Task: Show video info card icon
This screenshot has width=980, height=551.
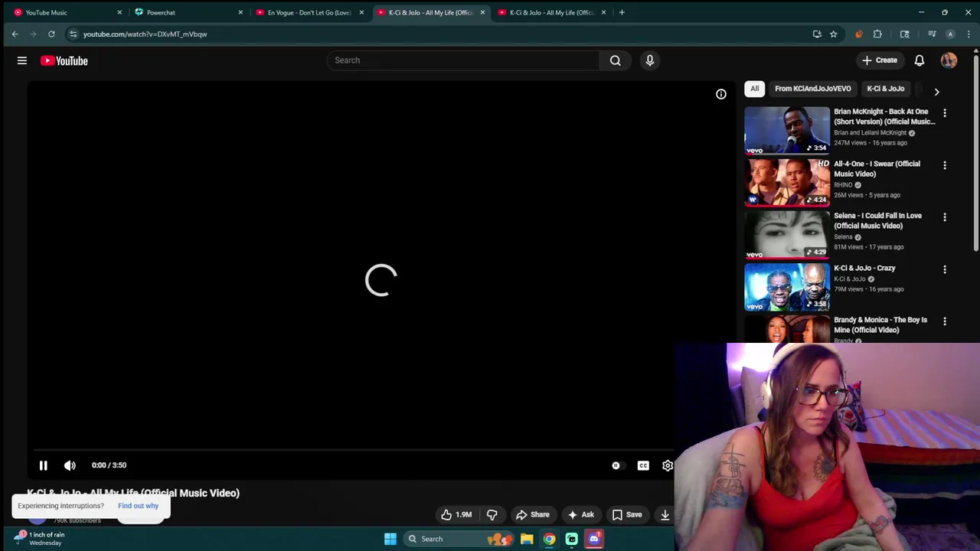Action: 721,94
